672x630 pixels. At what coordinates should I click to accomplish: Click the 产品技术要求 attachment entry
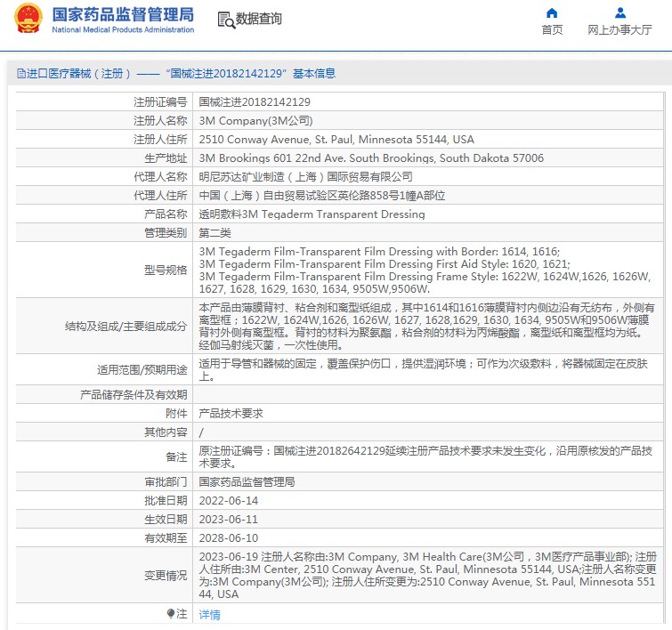point(231,414)
